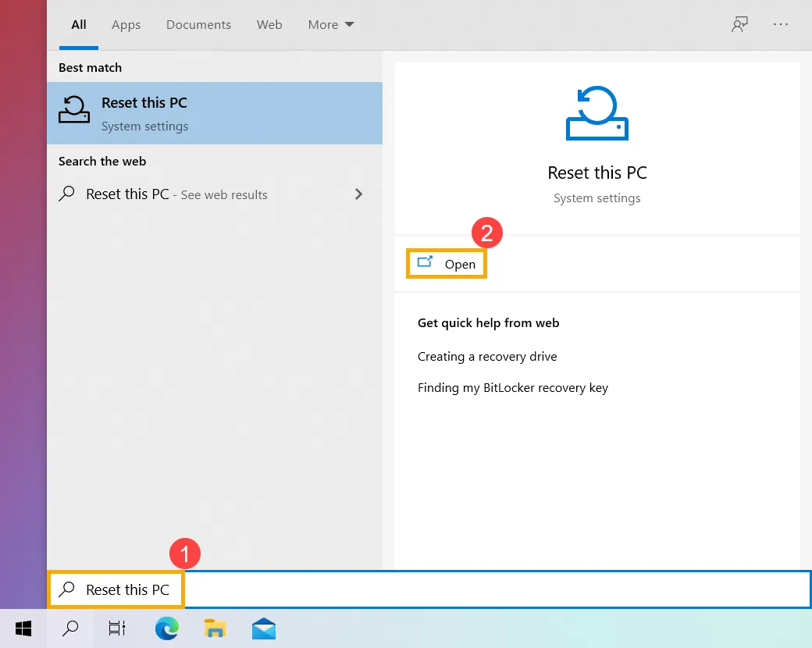Click the magnifier icon in the search box

coord(69,589)
